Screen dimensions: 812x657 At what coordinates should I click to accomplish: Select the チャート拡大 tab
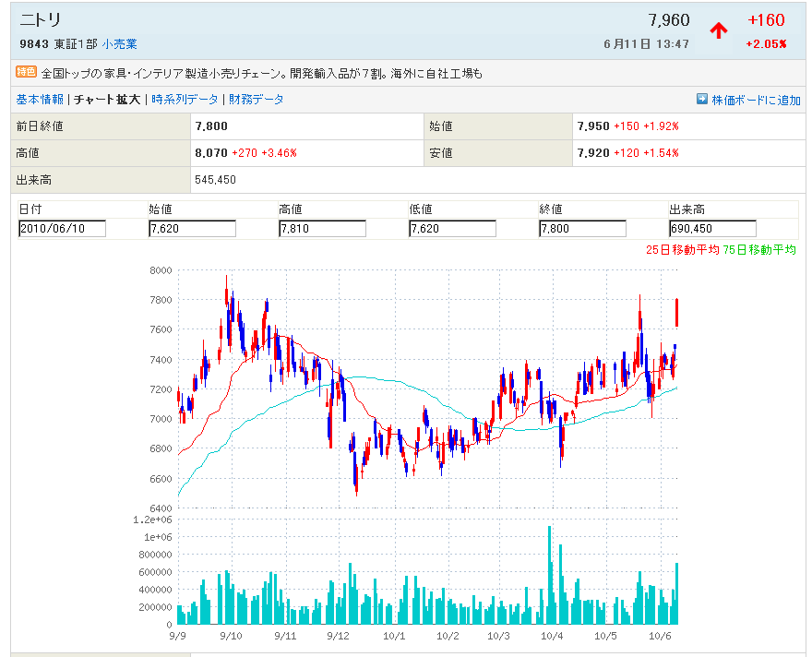107,99
